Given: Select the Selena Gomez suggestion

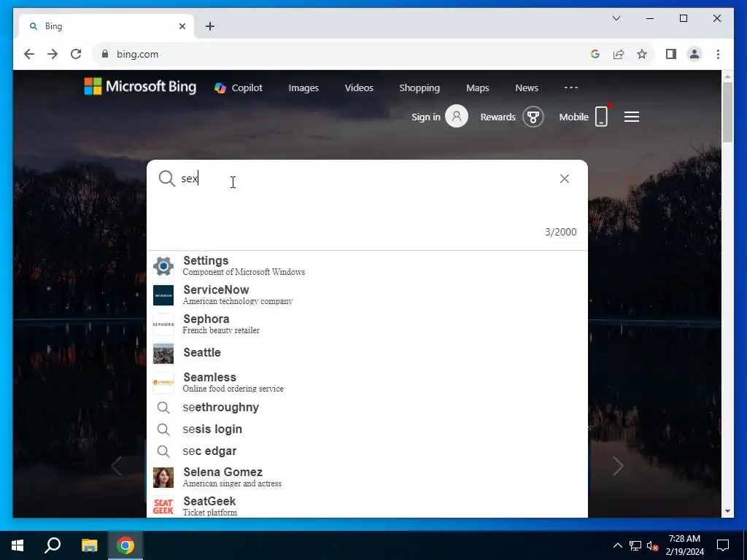Looking at the screenshot, I should point(368,477).
